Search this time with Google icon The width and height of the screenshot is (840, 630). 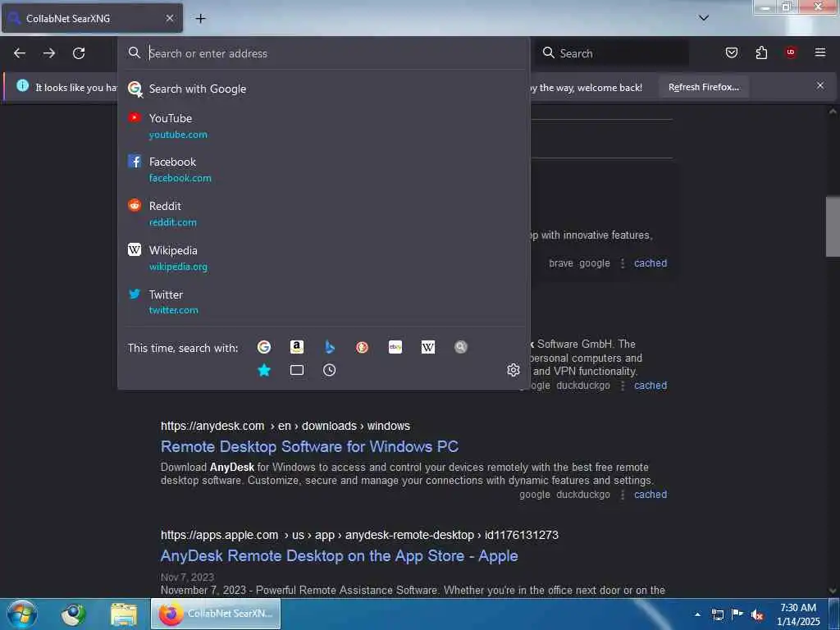(x=264, y=347)
